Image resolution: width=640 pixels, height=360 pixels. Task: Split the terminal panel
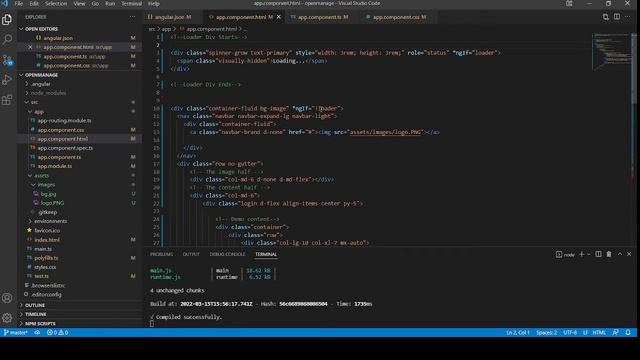598,254
